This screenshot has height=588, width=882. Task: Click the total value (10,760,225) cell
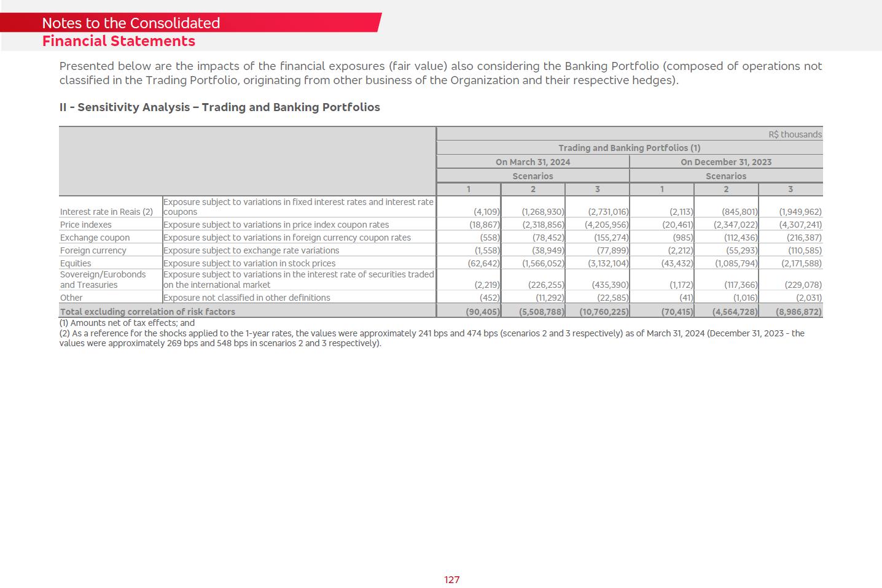click(604, 312)
